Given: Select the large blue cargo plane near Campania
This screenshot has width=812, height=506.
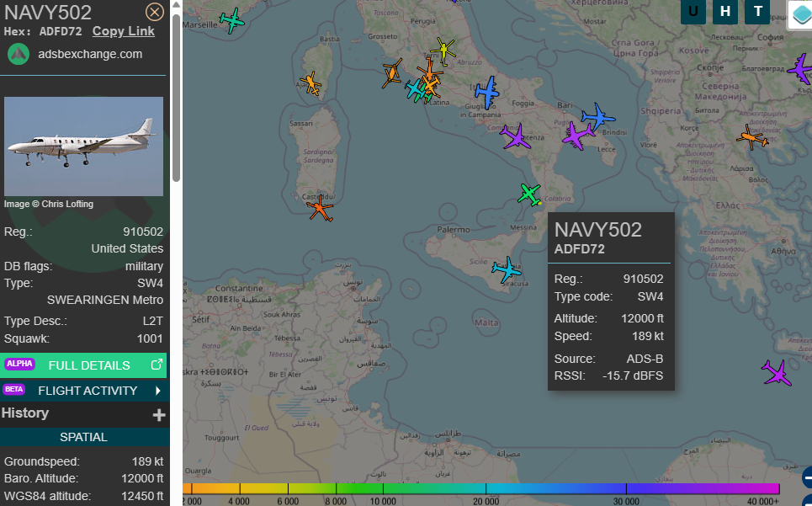Looking at the screenshot, I should tap(487, 92).
